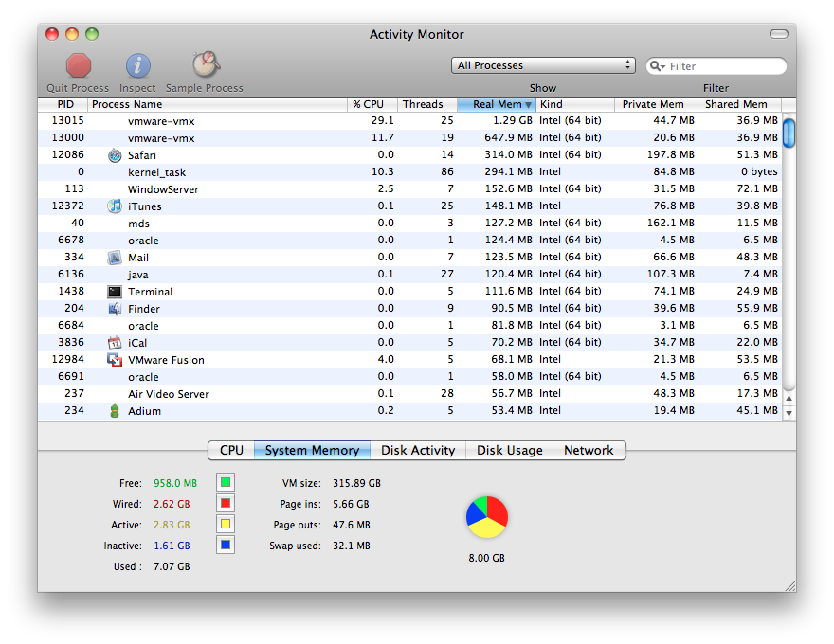The width and height of the screenshot is (834, 644).
Task: Click the 8.00 GB total memory label
Action: pyautogui.click(x=487, y=558)
